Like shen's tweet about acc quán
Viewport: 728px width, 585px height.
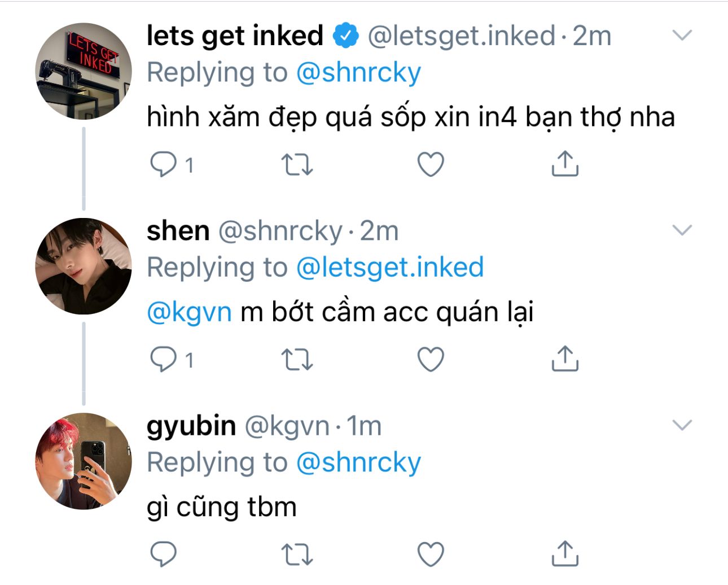[x=431, y=359]
